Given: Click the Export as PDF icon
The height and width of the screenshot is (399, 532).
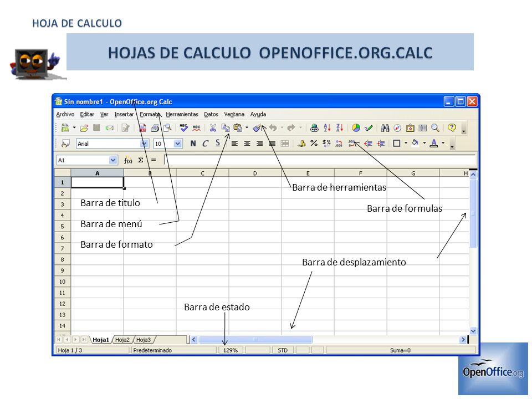Looking at the screenshot, I should click(142, 128).
